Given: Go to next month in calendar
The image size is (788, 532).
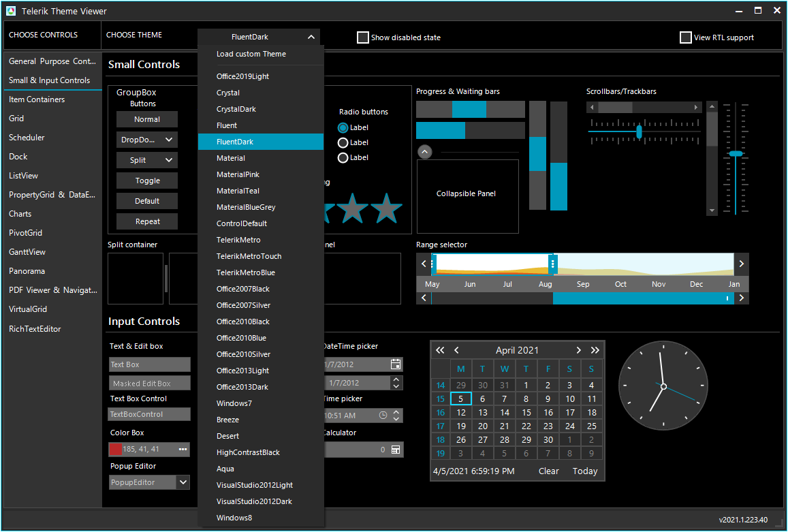Looking at the screenshot, I should [x=578, y=350].
